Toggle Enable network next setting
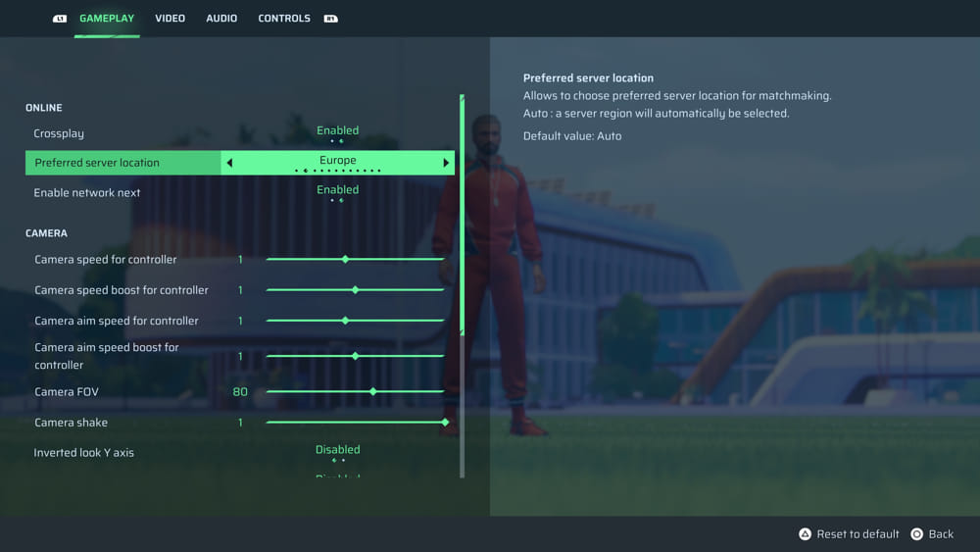Screen dimensions: 980x552 [x=337, y=190]
